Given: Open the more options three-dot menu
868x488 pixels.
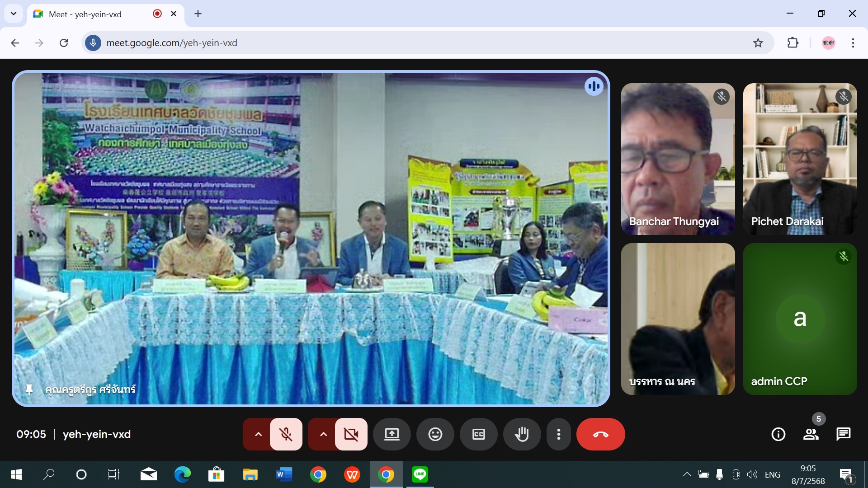Looking at the screenshot, I should click(559, 434).
